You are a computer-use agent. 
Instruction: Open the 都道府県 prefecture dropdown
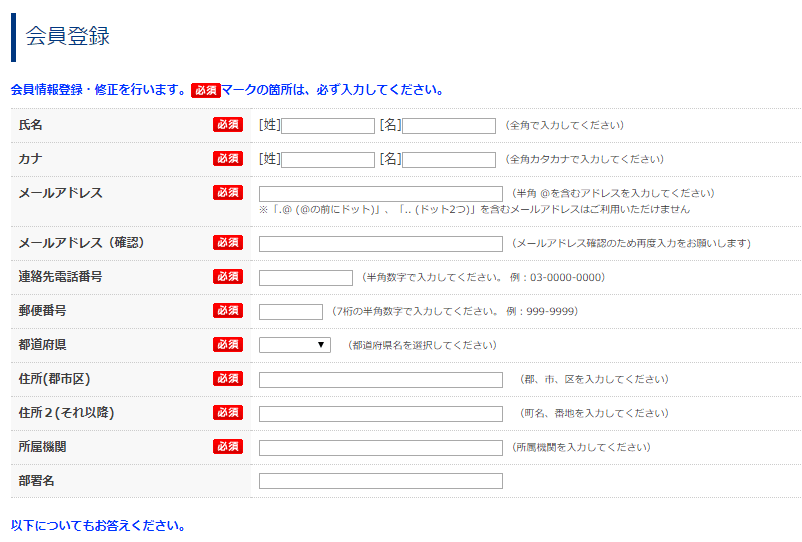[x=295, y=345]
